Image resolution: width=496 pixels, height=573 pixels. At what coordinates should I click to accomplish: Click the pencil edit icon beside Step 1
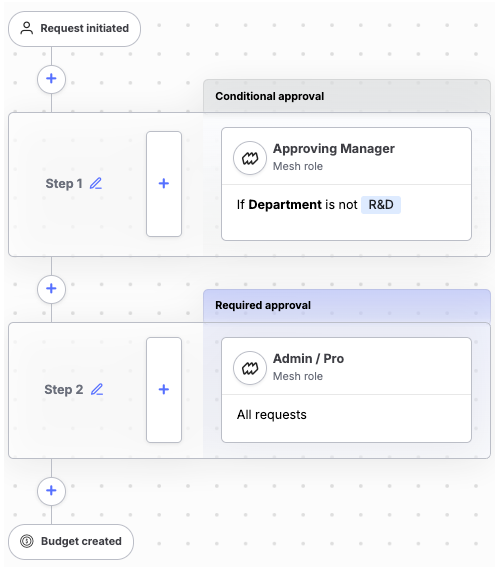pyautogui.click(x=96, y=183)
